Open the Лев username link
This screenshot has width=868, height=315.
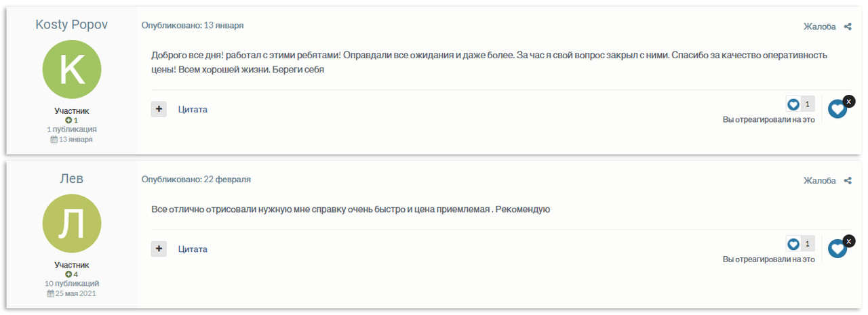(71, 178)
